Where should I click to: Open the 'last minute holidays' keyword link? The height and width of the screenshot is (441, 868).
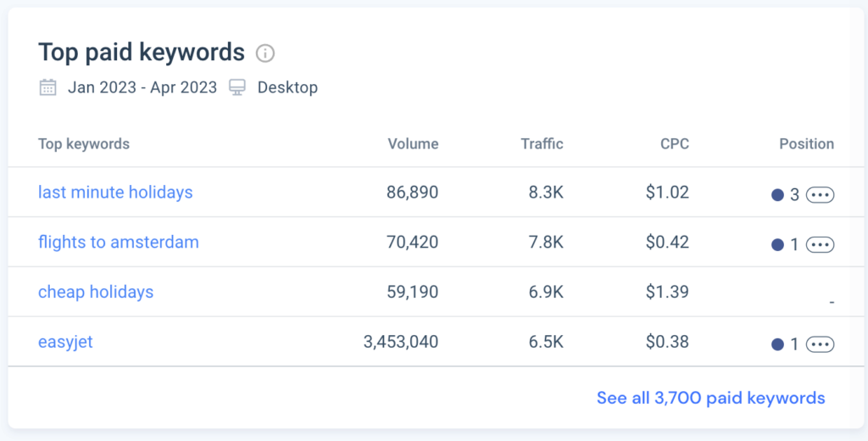click(x=115, y=193)
